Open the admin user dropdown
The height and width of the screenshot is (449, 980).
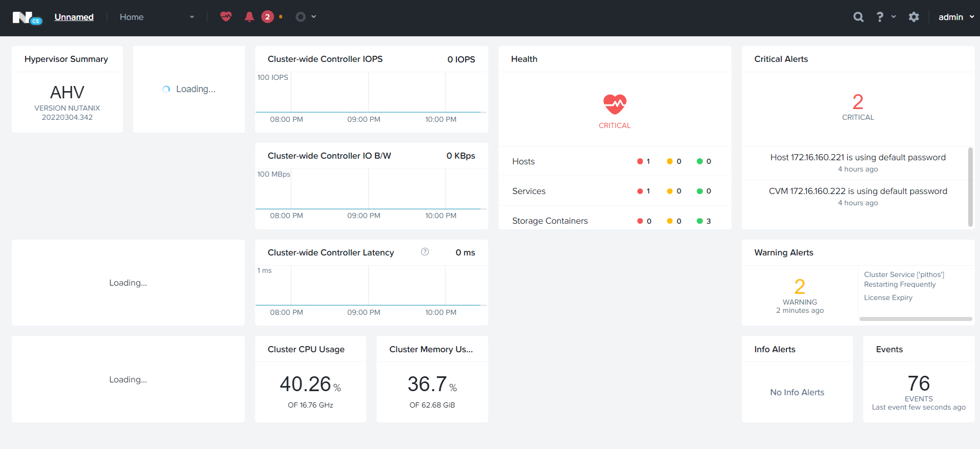pyautogui.click(x=955, y=17)
